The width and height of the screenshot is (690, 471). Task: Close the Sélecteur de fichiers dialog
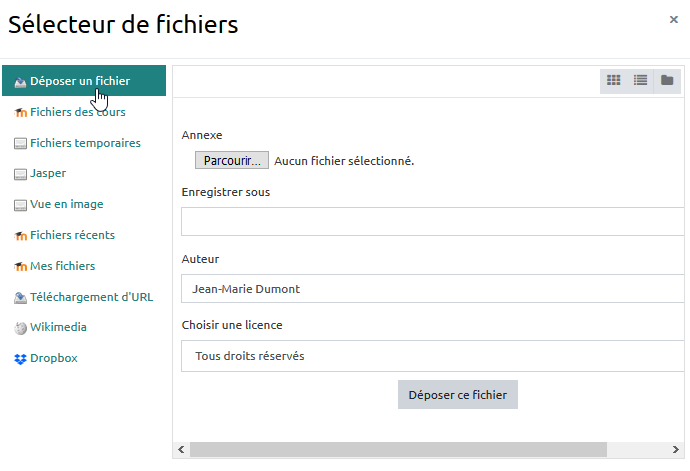point(674,19)
